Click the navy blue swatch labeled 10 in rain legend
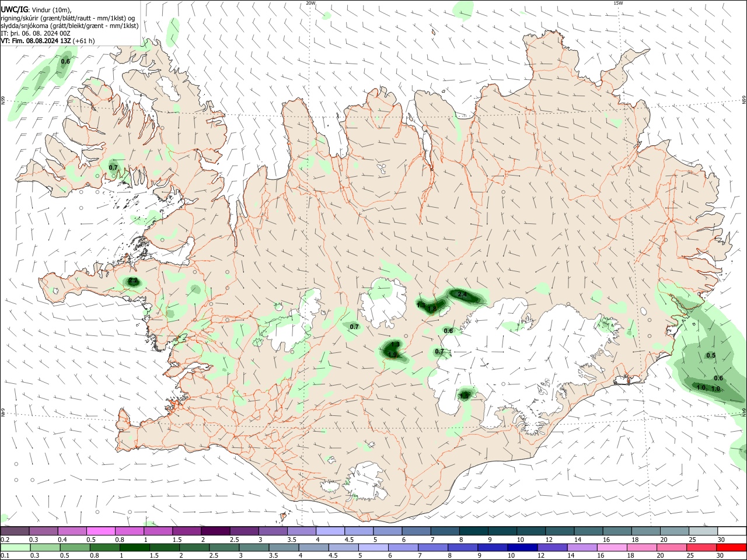 click(522, 547)
